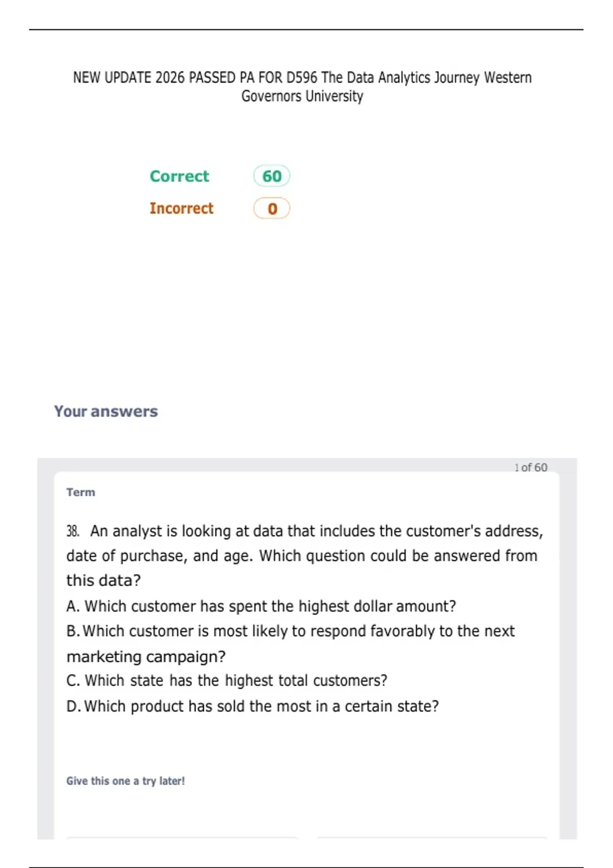Select option C about highest total customers

point(227,681)
